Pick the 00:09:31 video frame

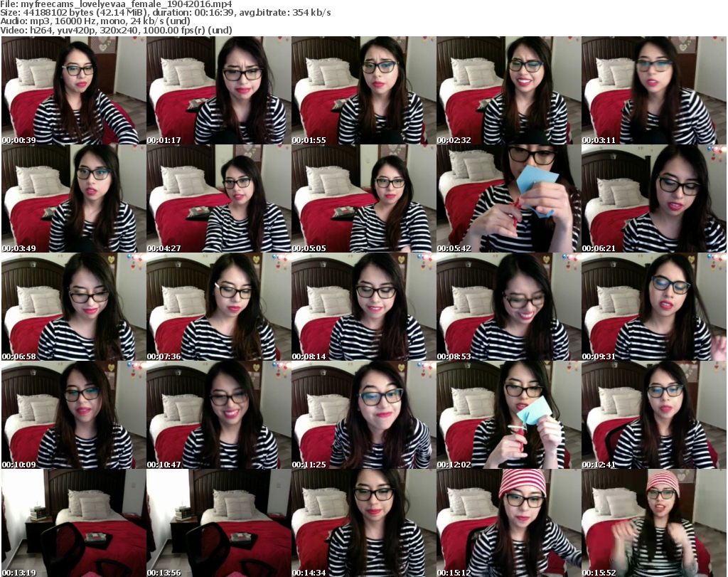(654, 307)
